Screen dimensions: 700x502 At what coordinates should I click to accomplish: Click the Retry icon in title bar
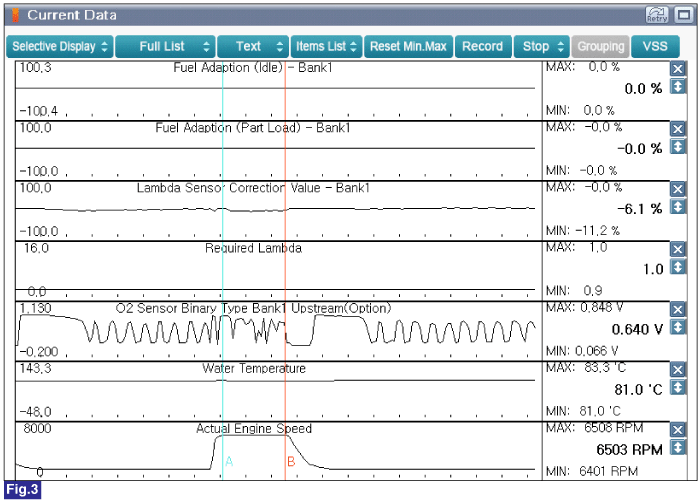[657, 15]
